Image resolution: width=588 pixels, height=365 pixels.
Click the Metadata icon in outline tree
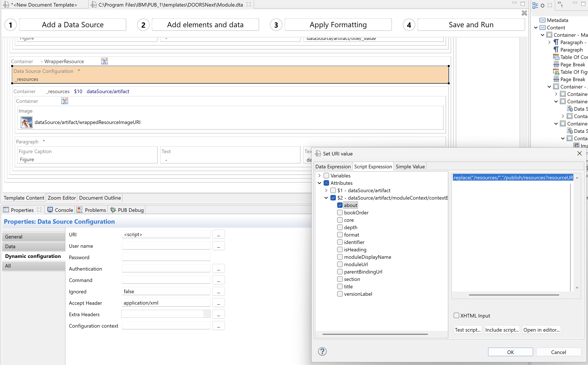tap(543, 20)
